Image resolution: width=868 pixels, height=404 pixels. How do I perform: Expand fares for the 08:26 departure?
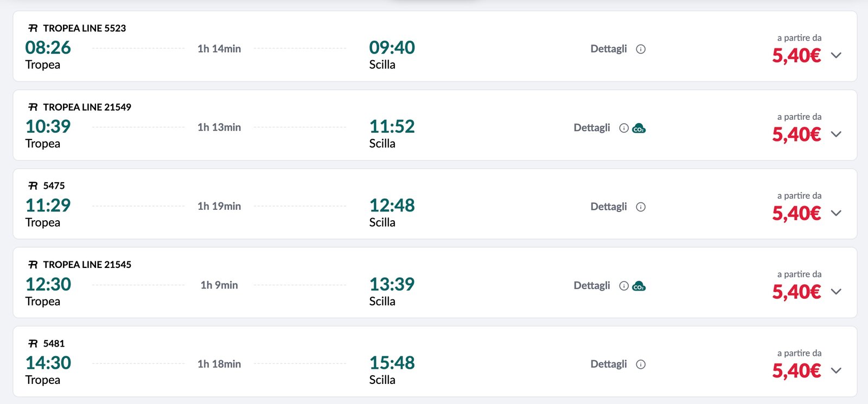836,55
